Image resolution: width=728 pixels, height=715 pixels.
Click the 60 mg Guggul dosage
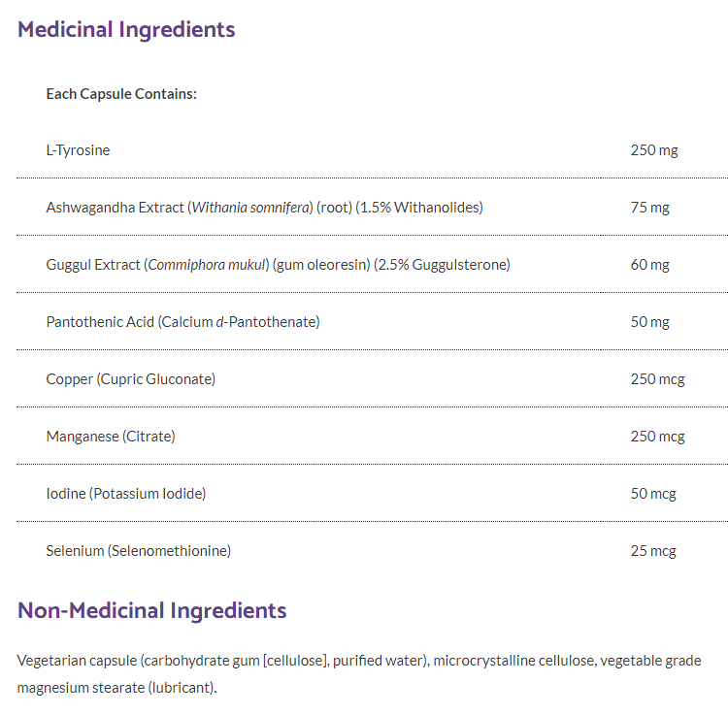pyautogui.click(x=649, y=265)
